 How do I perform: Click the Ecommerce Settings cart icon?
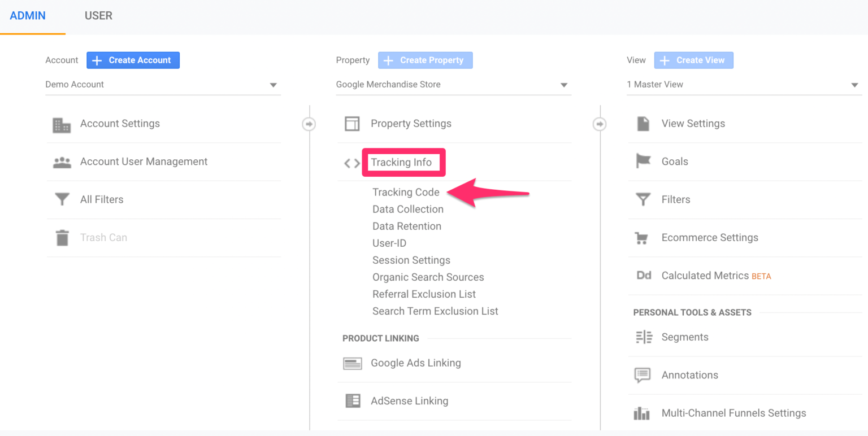pyautogui.click(x=643, y=238)
